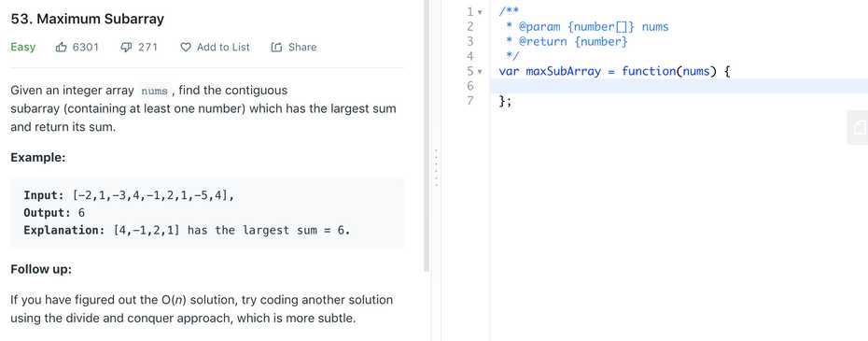Click the thumbs down dislike icon
868x341 pixels.
125,47
